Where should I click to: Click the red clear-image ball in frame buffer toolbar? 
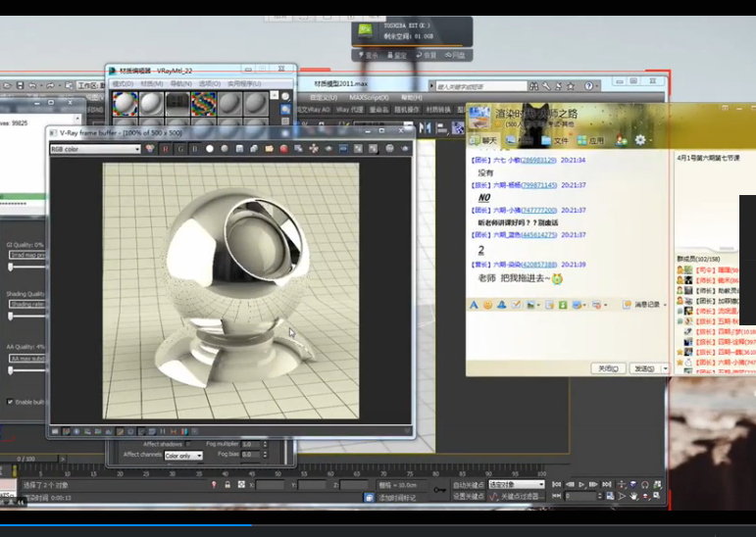click(283, 149)
